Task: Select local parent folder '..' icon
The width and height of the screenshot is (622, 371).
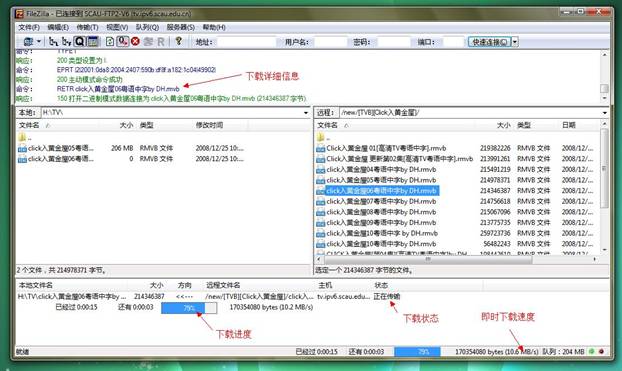Action: click(x=22, y=138)
